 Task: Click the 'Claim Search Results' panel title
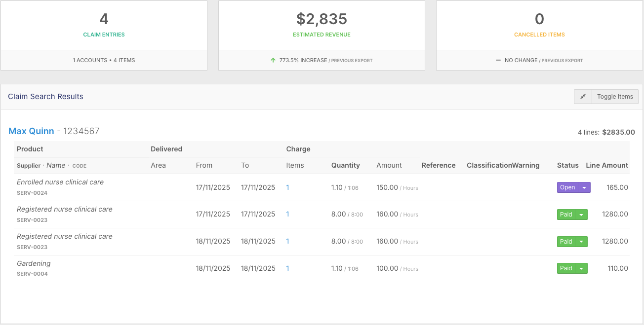[x=45, y=97]
